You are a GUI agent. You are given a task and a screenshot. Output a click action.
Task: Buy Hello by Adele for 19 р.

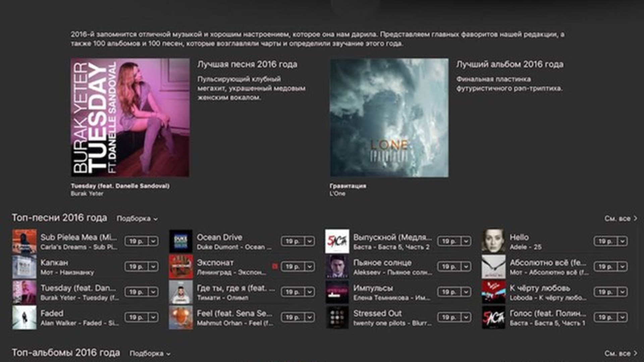[x=605, y=241]
